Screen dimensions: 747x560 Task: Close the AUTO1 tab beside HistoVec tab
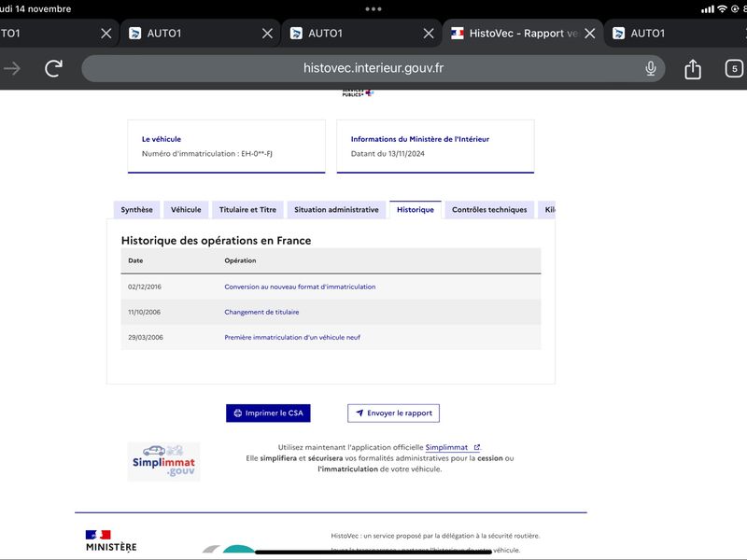point(429,34)
